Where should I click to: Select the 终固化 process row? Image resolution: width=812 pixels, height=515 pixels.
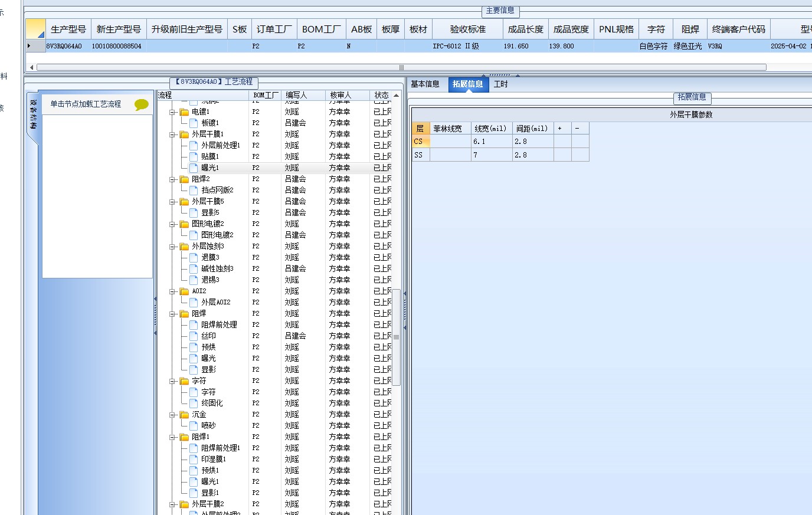274,403
